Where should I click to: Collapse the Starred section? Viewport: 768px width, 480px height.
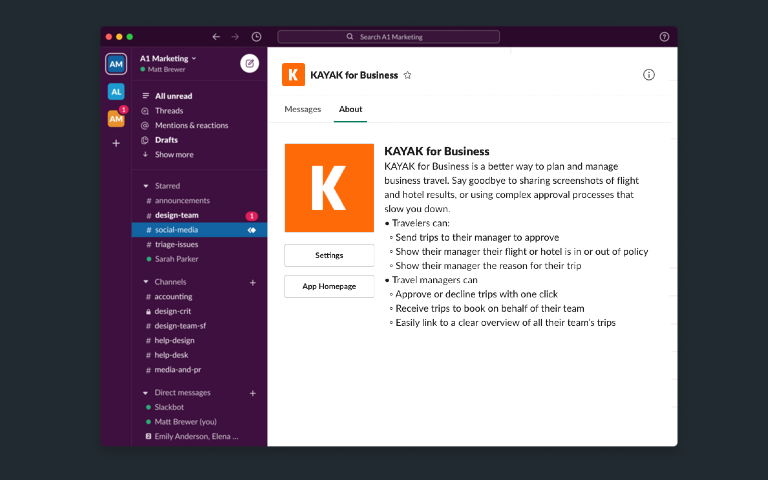point(145,186)
